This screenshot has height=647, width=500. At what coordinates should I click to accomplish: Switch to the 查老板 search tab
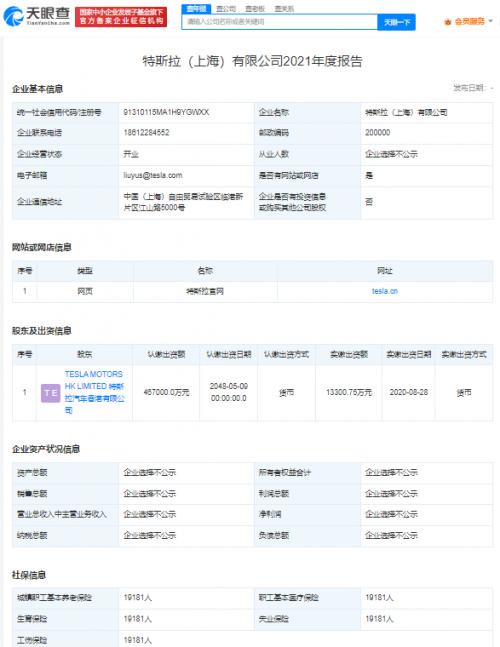click(x=255, y=9)
